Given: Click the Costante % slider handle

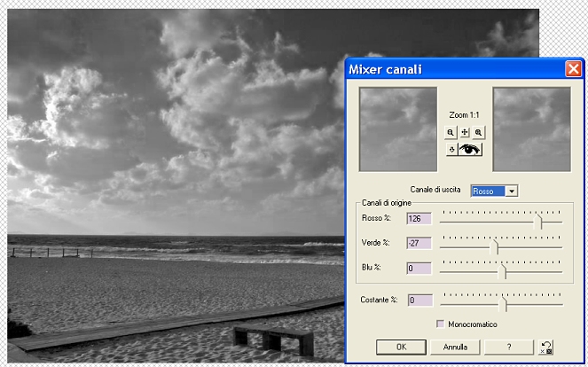Looking at the screenshot, I should (x=504, y=304).
